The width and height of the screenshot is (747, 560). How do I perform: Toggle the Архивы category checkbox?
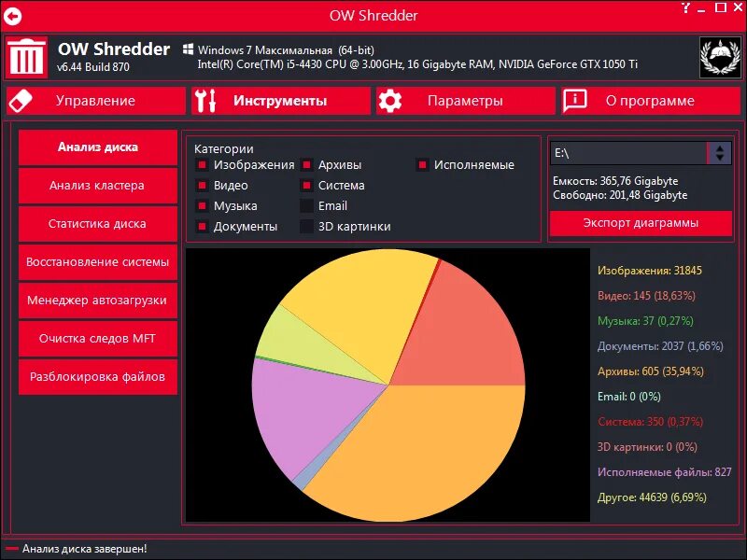[x=307, y=165]
